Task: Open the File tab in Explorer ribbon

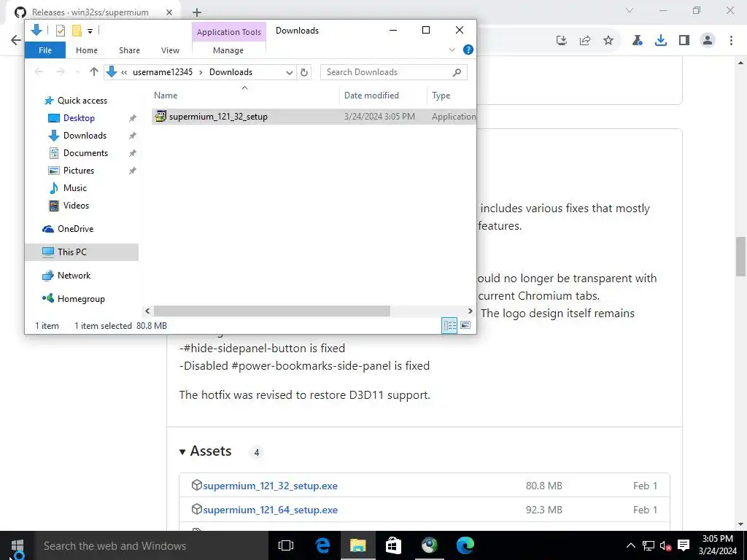Action: (x=45, y=50)
